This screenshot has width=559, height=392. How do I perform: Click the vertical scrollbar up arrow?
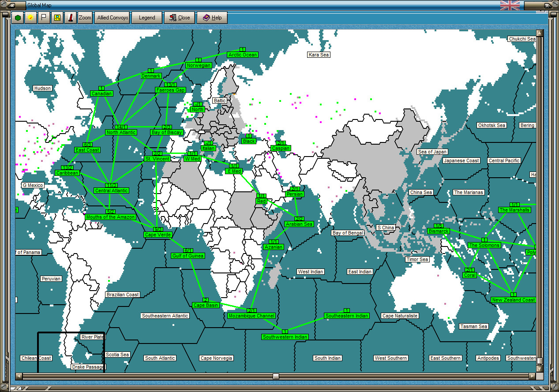tap(540, 33)
